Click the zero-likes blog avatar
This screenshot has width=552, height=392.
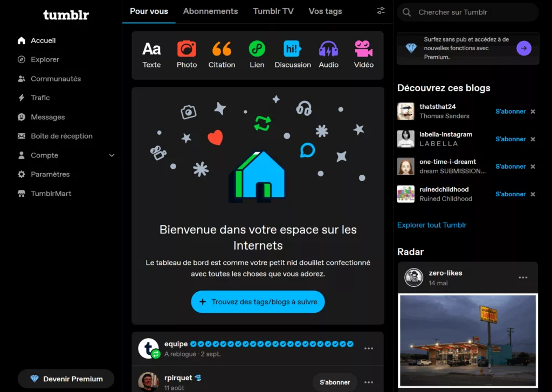pos(413,278)
